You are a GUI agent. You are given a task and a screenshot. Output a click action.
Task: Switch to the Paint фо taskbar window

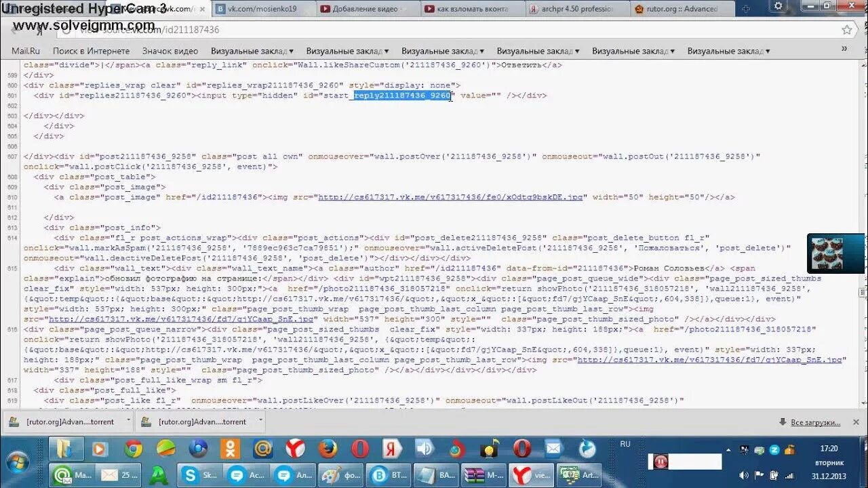tap(340, 474)
